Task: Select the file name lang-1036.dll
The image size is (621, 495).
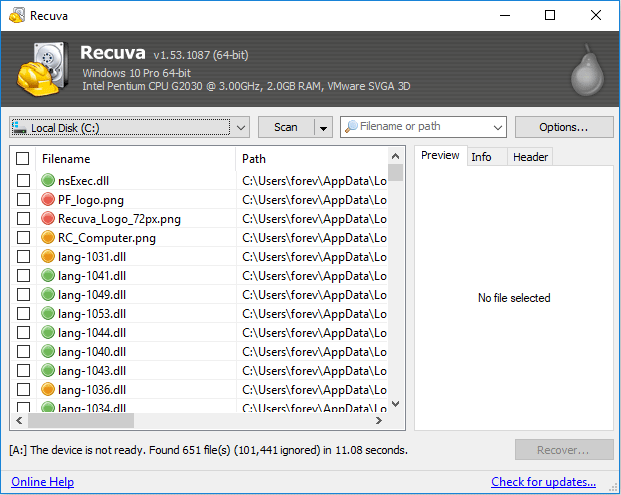Action: pyautogui.click(x=92, y=390)
